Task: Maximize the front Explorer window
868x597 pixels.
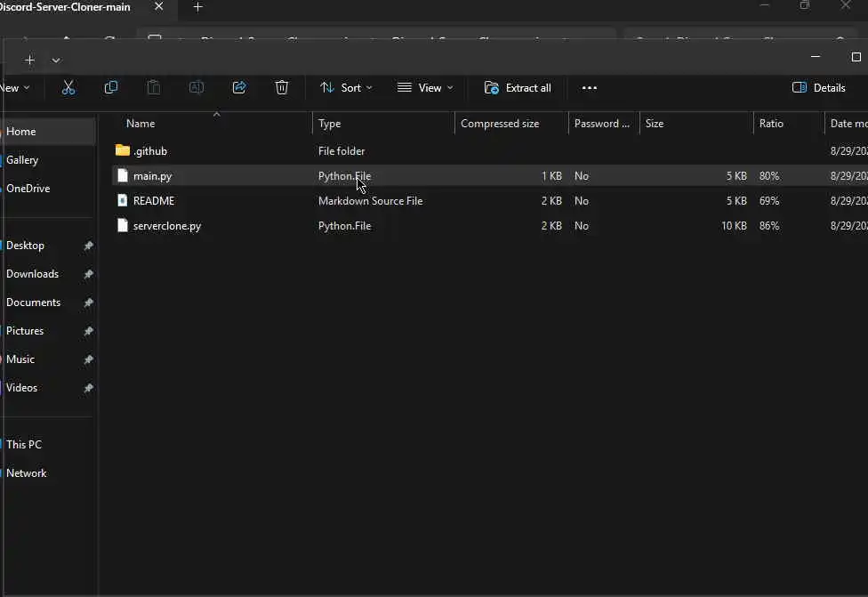Action: click(856, 56)
